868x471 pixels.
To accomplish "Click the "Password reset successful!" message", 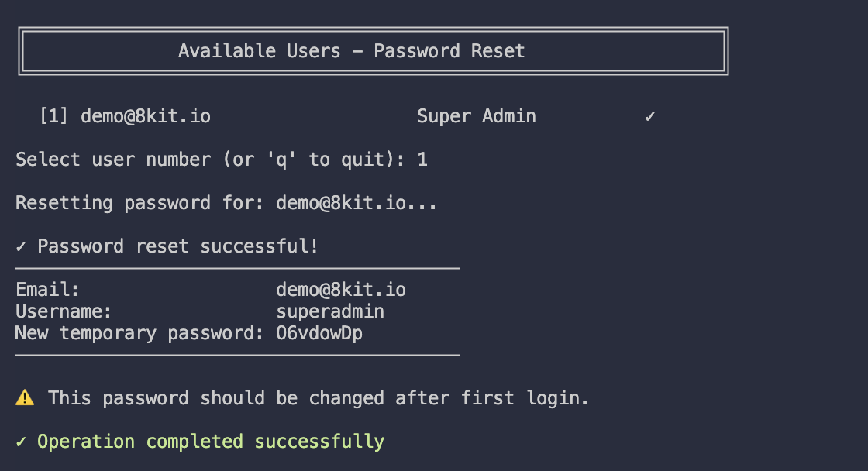I will [178, 246].
